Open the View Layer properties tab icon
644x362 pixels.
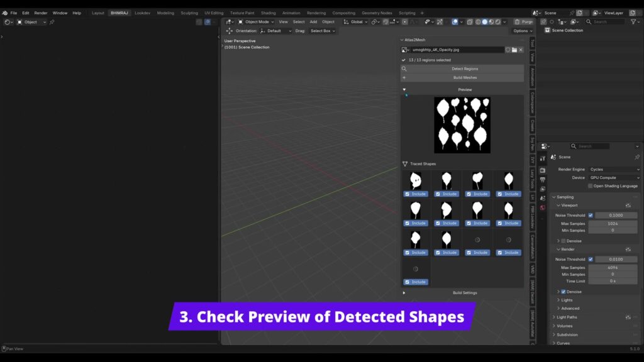pyautogui.click(x=543, y=189)
